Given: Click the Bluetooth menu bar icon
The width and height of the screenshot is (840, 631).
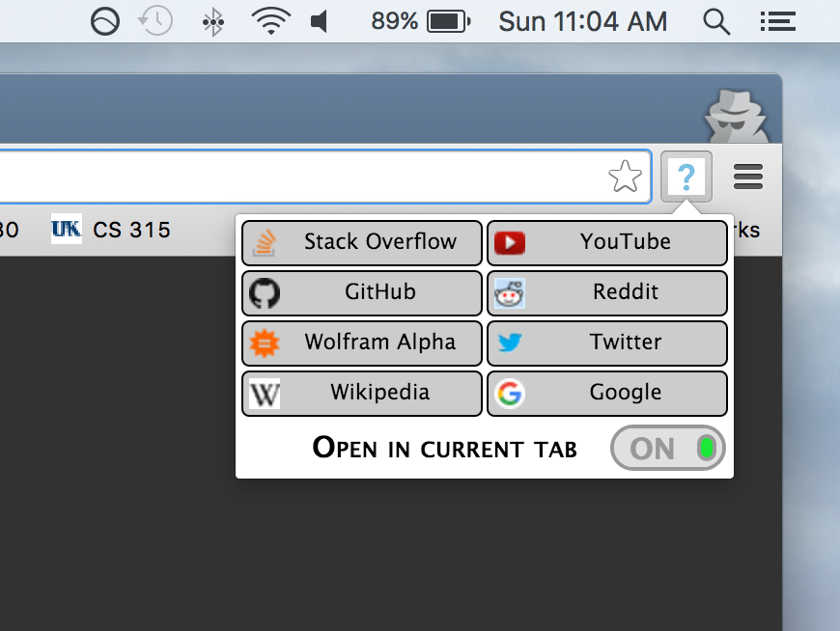Looking at the screenshot, I should pyautogui.click(x=213, y=22).
